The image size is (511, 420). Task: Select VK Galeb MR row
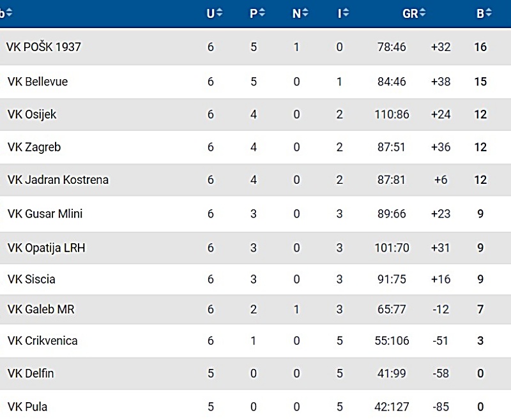click(256, 309)
